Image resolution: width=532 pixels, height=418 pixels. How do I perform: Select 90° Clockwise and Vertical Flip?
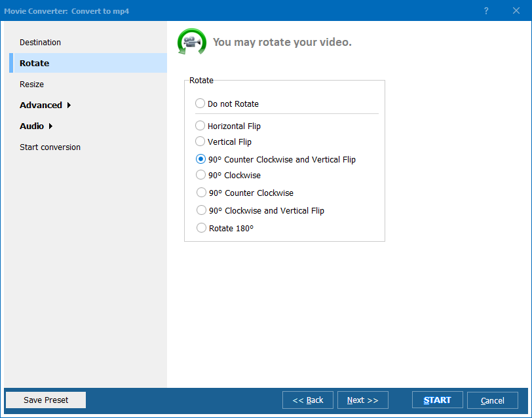(x=200, y=210)
